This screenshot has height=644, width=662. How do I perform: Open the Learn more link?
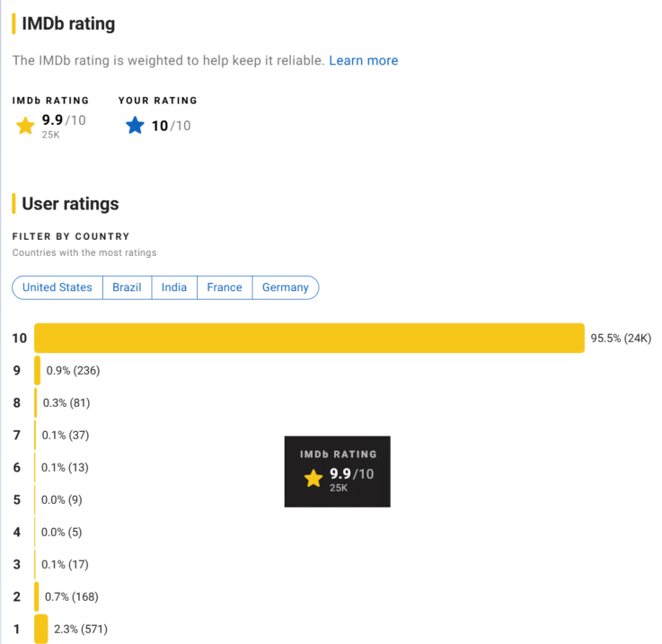363,60
